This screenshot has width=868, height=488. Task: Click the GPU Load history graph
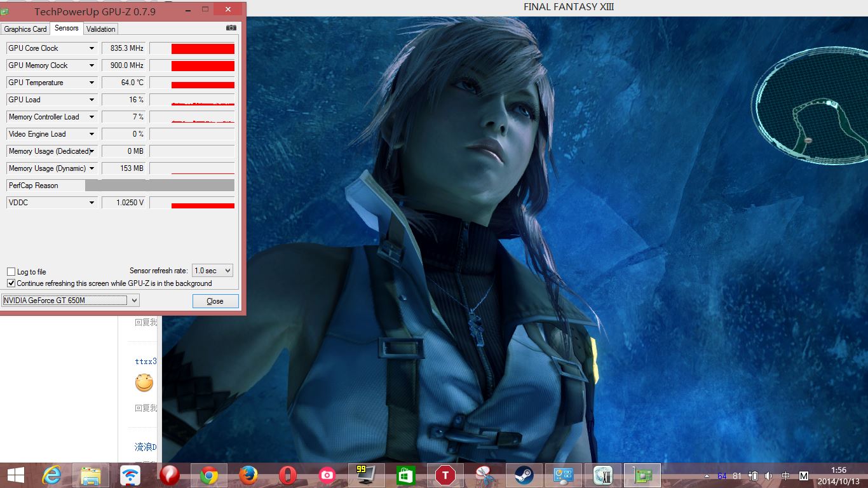192,100
